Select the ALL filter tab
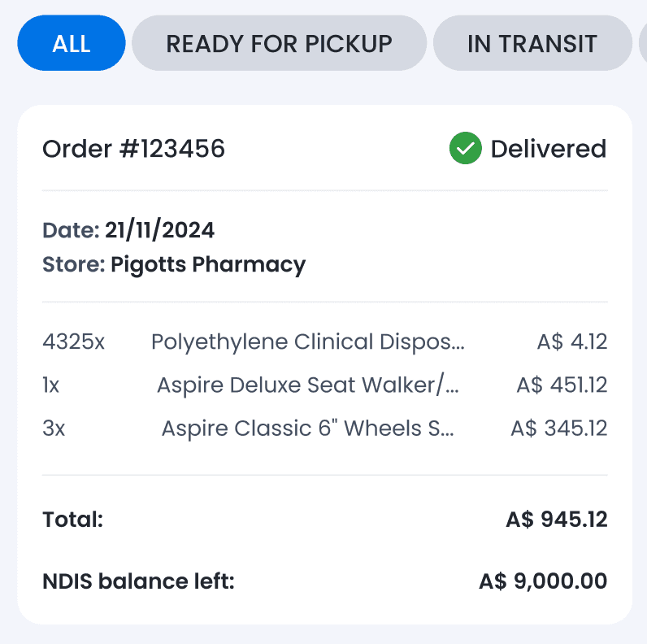The image size is (647, 644). [72, 43]
